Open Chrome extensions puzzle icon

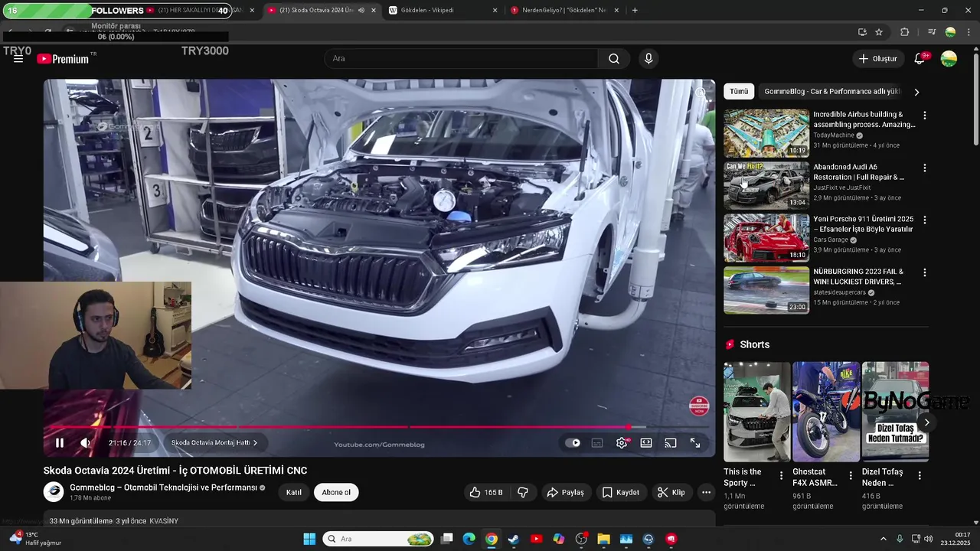point(905,32)
